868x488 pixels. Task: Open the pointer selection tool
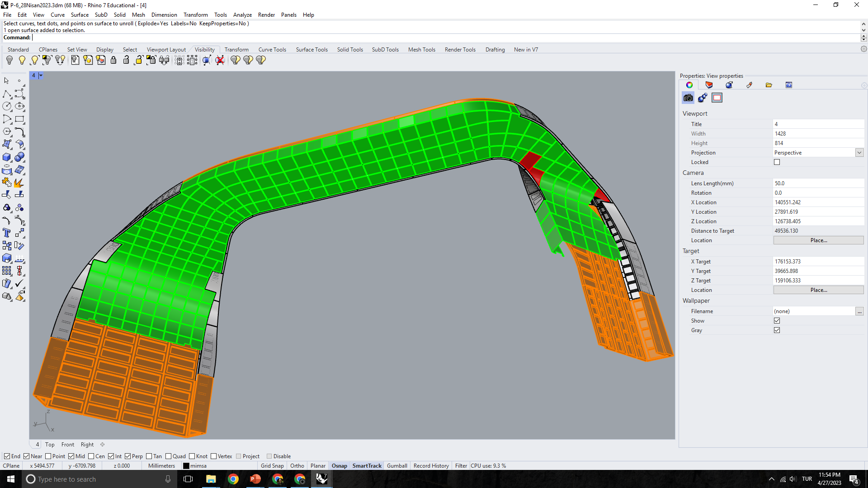7,81
